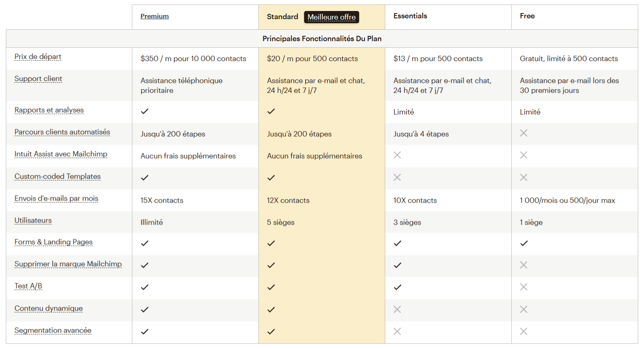This screenshot has width=644, height=349.
Task: Click Intuit Assist avec Mailchimp link
Action: (x=61, y=154)
